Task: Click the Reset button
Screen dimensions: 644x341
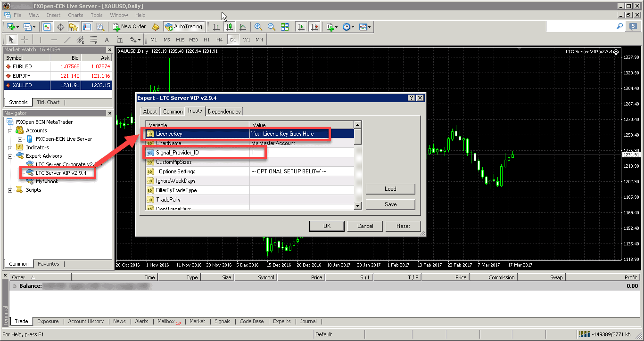Action: coord(403,226)
